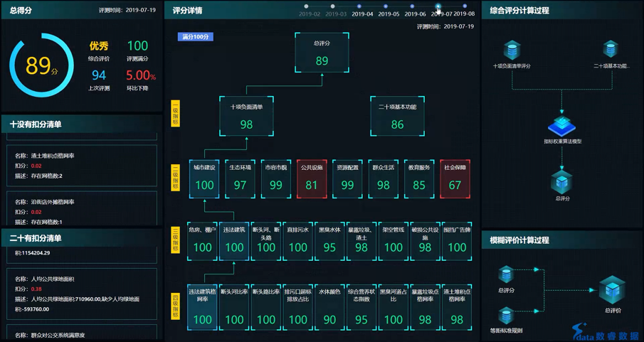
Task: Select the 破损公共设施 98 card
Action: (x=425, y=242)
